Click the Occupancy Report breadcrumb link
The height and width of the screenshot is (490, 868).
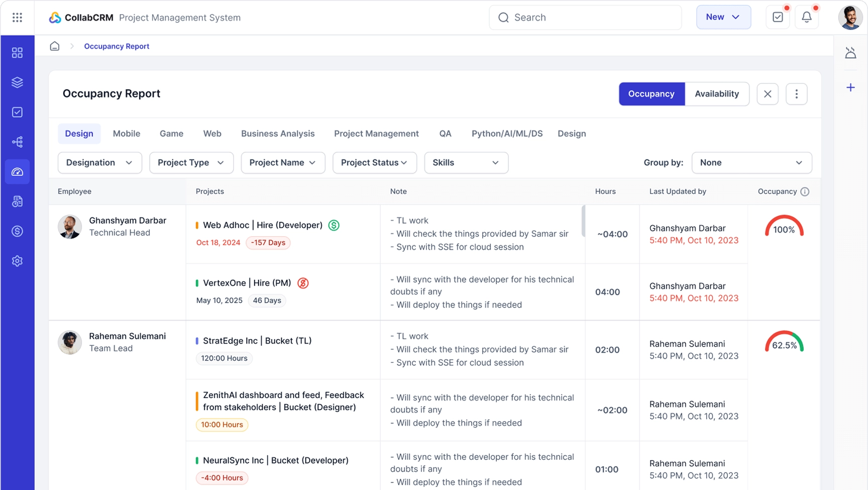point(117,46)
